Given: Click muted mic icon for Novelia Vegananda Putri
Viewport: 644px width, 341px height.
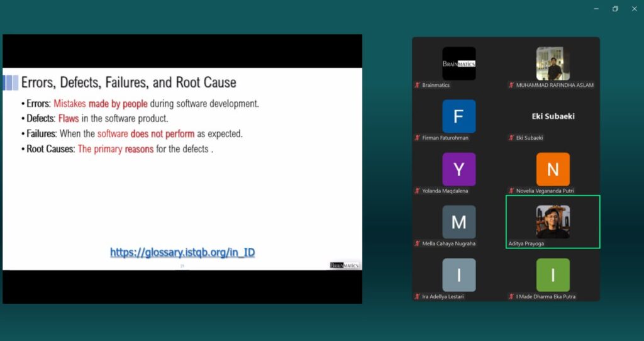Looking at the screenshot, I should click(511, 191).
